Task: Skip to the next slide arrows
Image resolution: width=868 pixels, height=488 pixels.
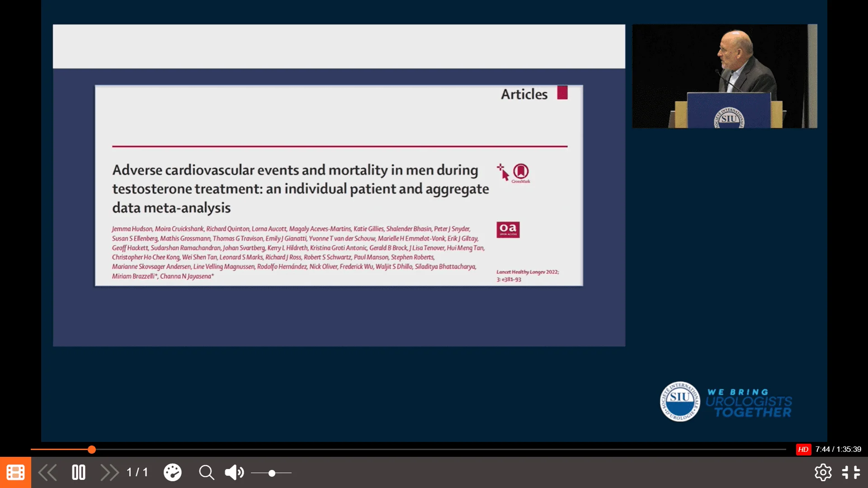Action: tap(109, 473)
